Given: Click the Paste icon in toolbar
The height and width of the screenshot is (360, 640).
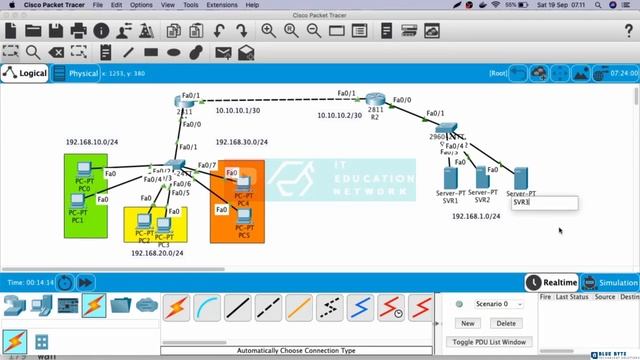Looking at the screenshot, I should [x=196, y=31].
